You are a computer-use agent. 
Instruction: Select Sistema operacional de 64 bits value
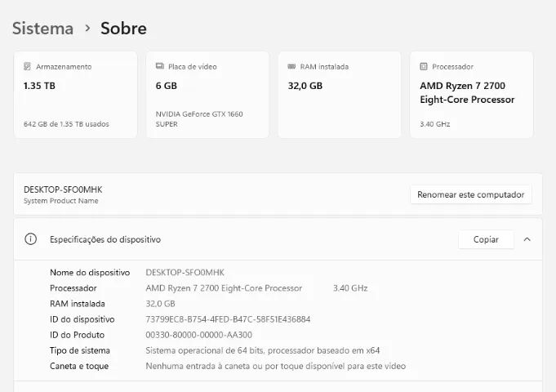coord(263,350)
